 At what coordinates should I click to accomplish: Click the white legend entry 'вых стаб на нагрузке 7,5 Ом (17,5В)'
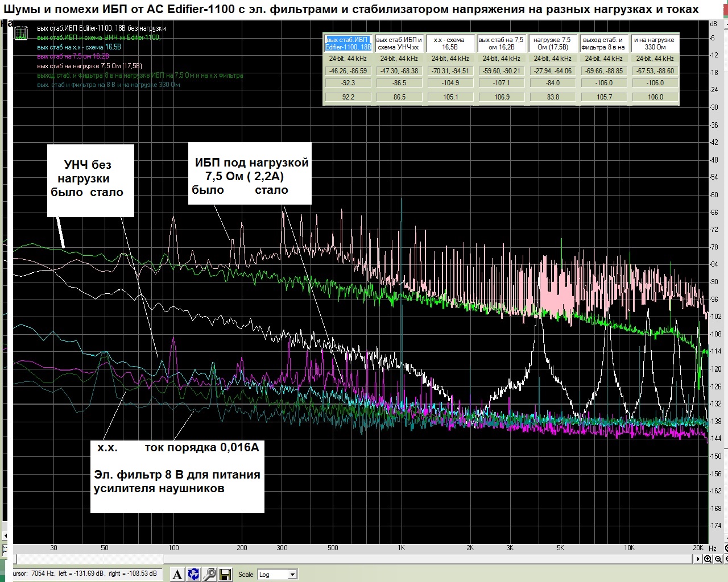tap(89, 66)
